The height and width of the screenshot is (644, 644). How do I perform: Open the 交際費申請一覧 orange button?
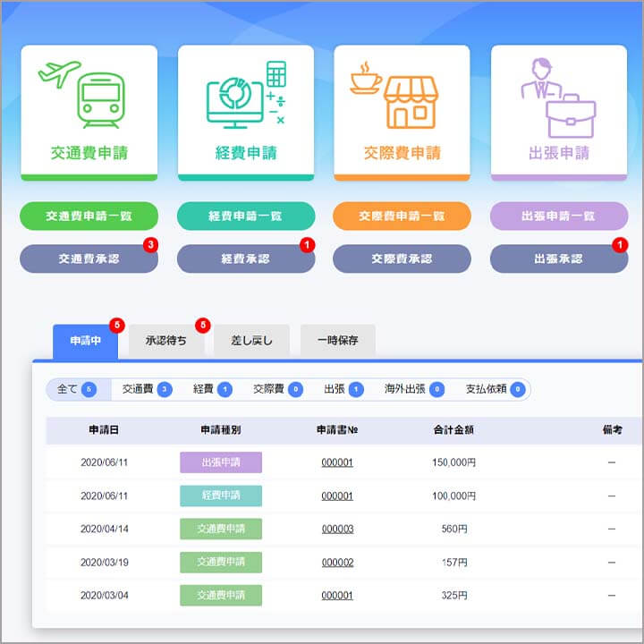402,216
